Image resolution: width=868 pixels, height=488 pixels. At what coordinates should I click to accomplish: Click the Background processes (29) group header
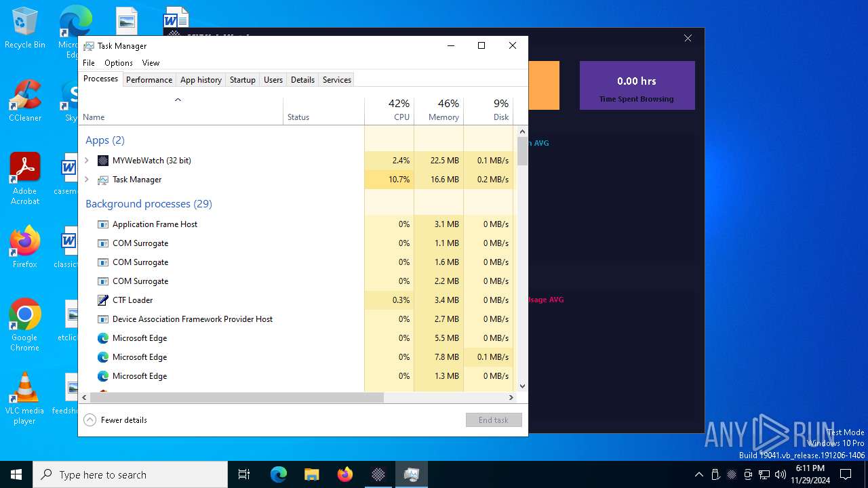(x=149, y=204)
